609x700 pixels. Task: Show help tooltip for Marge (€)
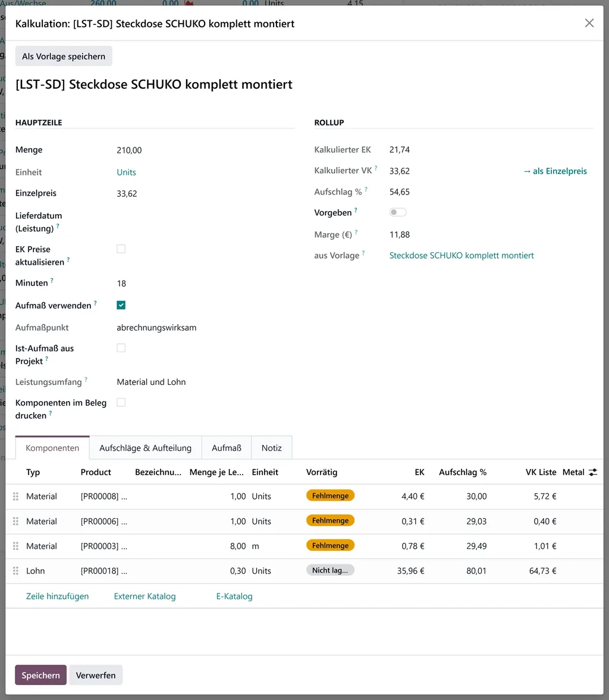click(356, 232)
